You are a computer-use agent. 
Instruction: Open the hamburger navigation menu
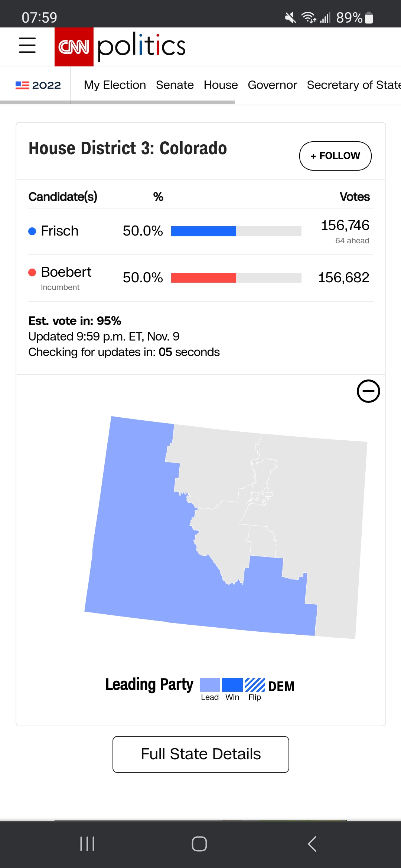tap(27, 45)
